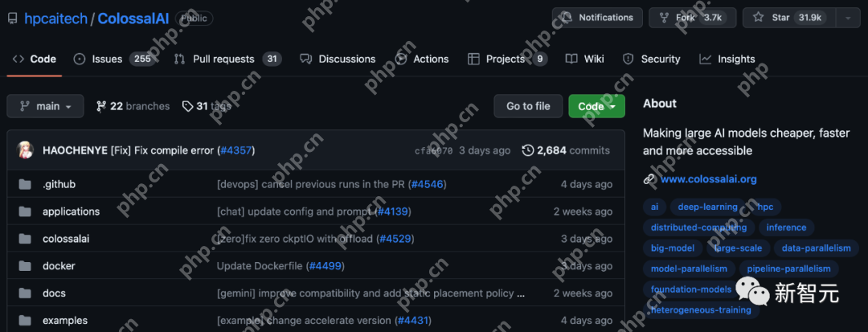Viewport: 868px width, 332px height.
Task: Click the folder icon next to examples
Action: pos(25,321)
